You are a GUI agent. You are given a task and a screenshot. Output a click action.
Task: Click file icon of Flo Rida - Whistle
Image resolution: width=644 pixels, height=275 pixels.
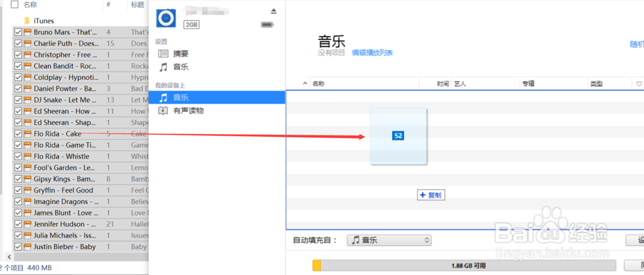[28, 156]
